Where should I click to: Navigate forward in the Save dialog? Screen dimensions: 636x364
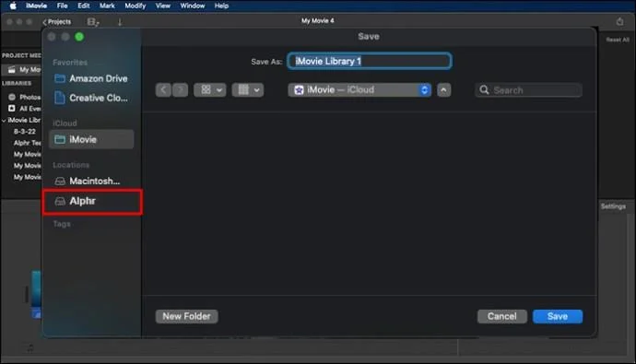(x=181, y=90)
